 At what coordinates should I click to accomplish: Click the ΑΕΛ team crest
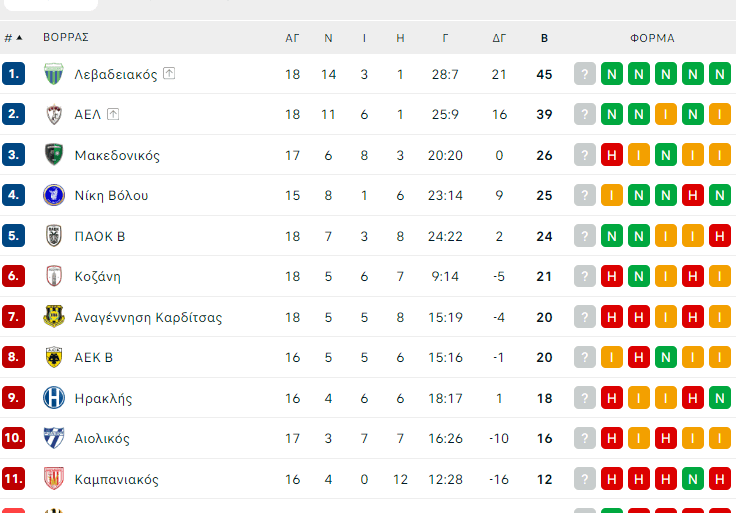coord(54,115)
